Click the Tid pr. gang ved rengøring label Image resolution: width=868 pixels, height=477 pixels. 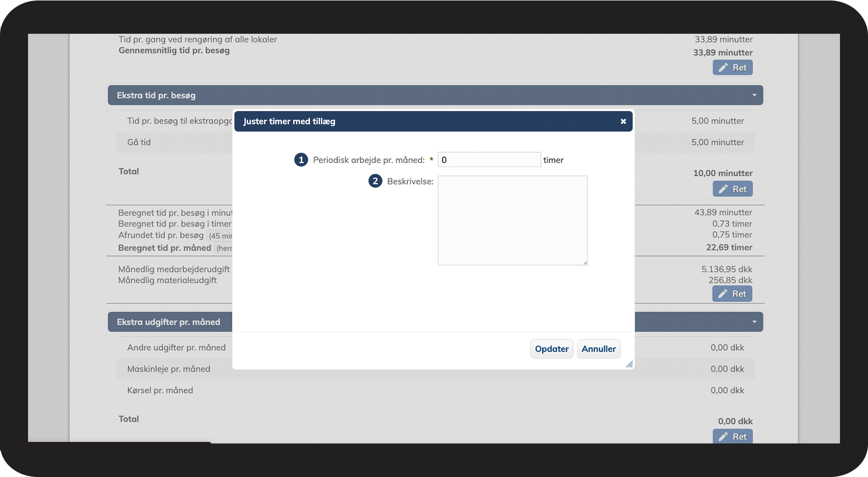click(x=197, y=39)
